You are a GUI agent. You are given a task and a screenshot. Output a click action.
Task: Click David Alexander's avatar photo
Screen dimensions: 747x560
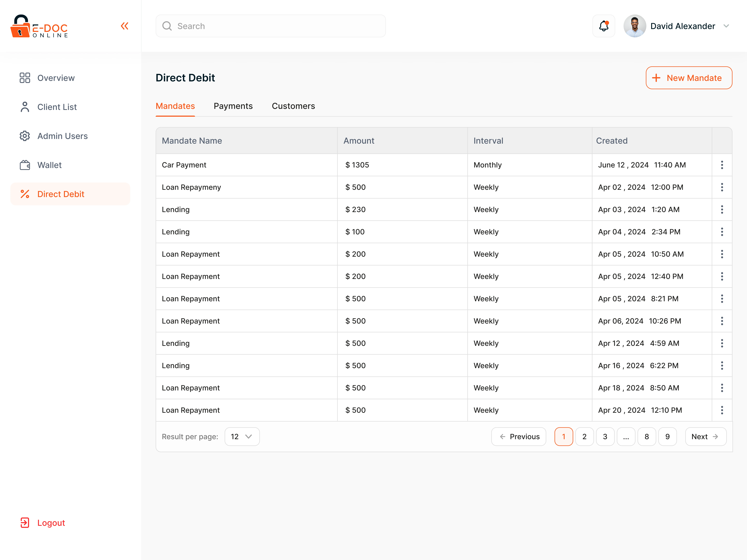635,26
